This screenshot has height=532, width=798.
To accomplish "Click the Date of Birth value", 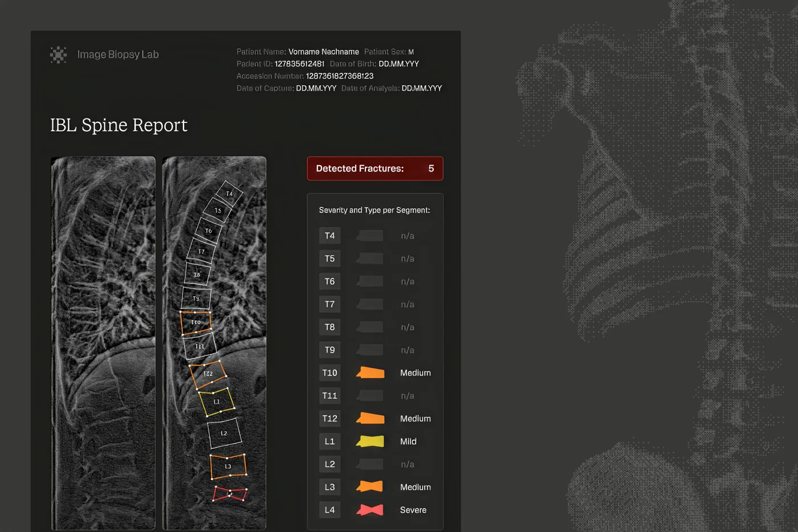I will coord(399,64).
